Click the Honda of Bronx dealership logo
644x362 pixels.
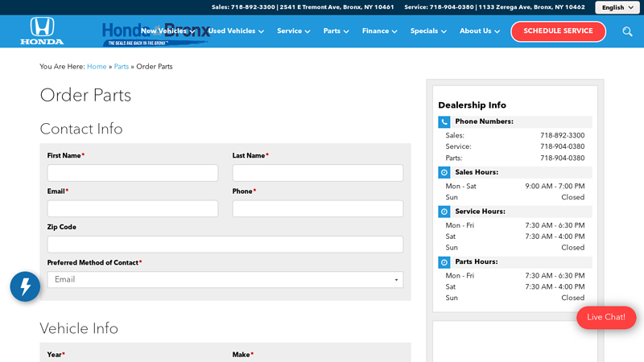tap(156, 34)
